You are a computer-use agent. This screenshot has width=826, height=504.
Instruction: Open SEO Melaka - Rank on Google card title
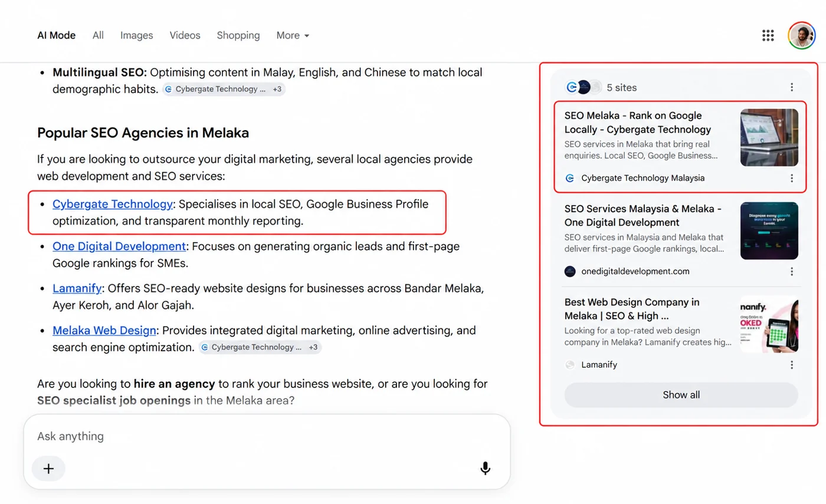click(x=638, y=123)
